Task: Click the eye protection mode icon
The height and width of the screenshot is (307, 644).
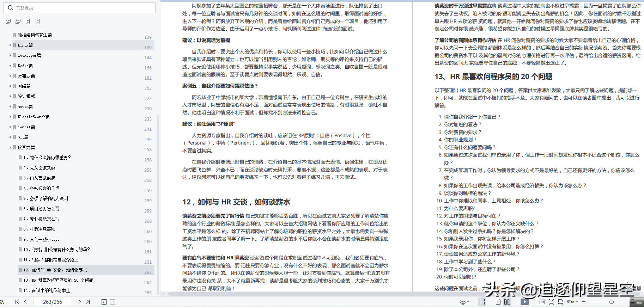Action: click(463, 302)
